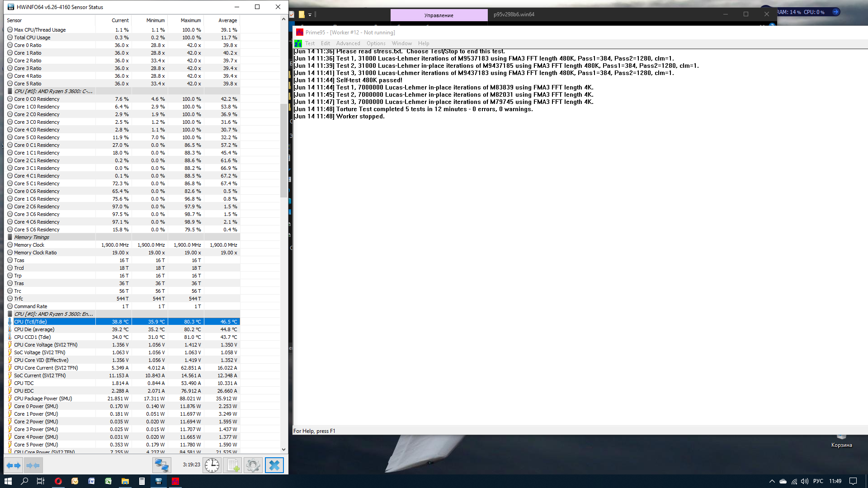Close sensors with the blue X button
The width and height of the screenshot is (868, 488).
(274, 465)
